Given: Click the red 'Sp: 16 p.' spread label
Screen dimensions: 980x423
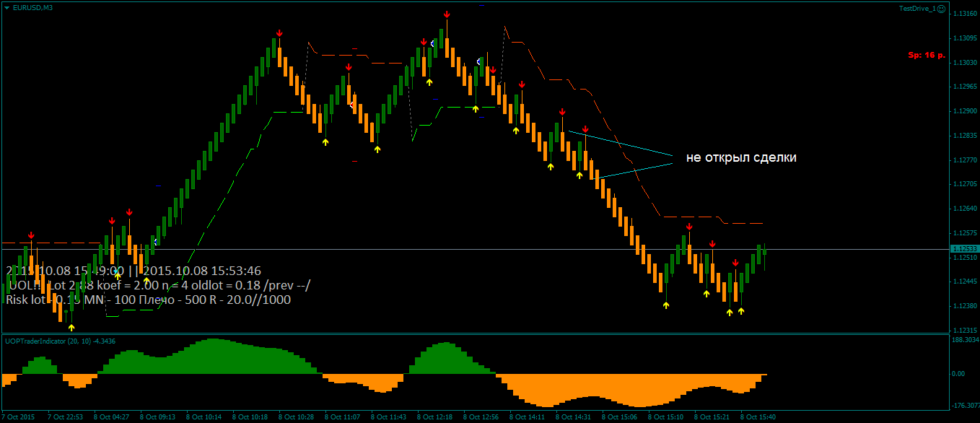Looking at the screenshot, I should tap(926, 55).
